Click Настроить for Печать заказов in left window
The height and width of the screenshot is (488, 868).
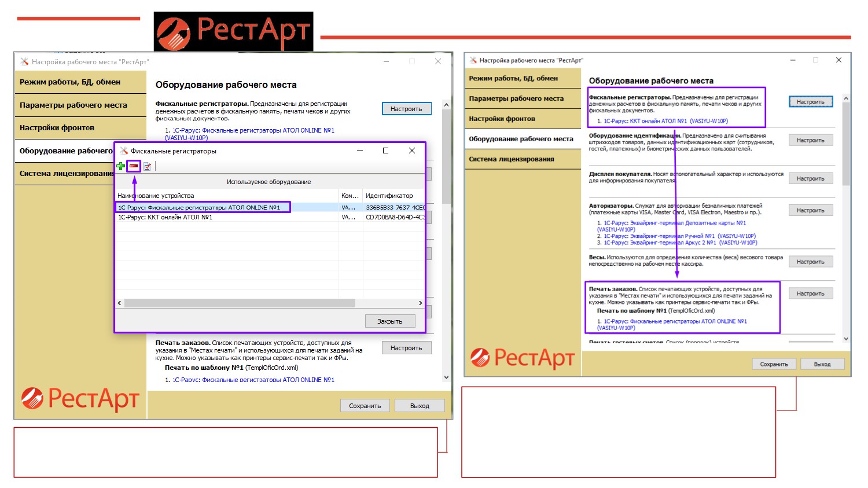[406, 348]
